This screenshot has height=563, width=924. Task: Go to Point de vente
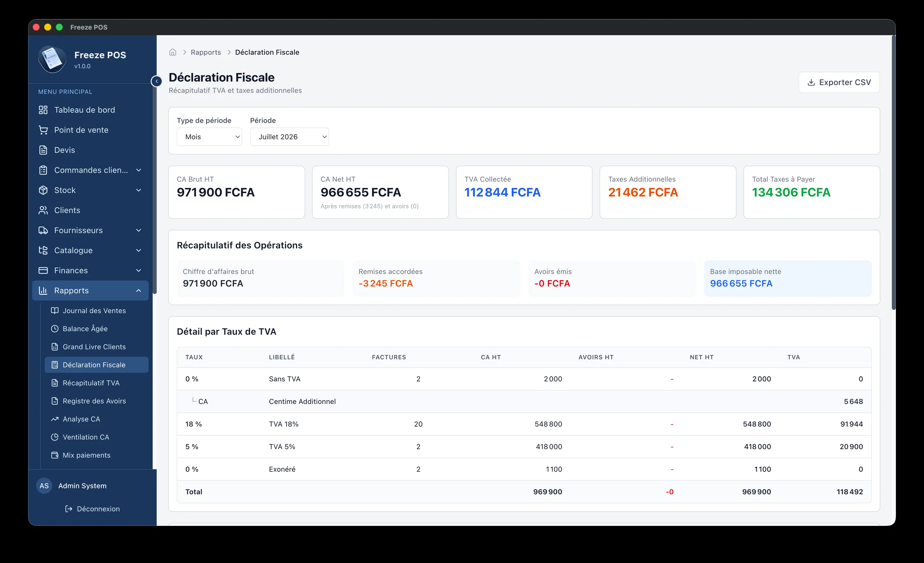90,130
